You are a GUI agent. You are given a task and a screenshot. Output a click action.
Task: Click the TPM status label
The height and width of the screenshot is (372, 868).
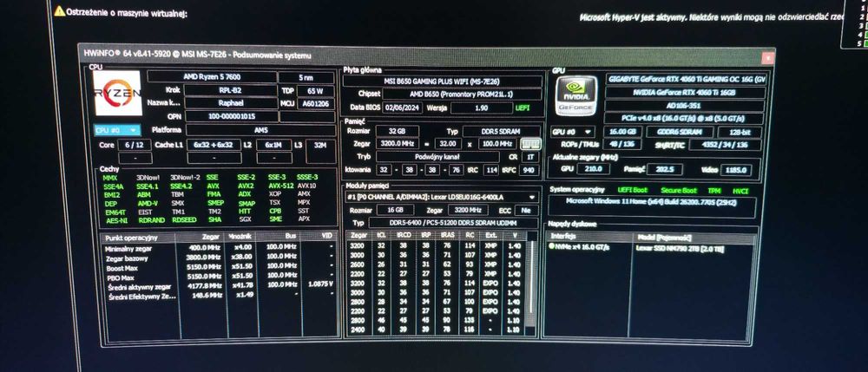coord(714,191)
